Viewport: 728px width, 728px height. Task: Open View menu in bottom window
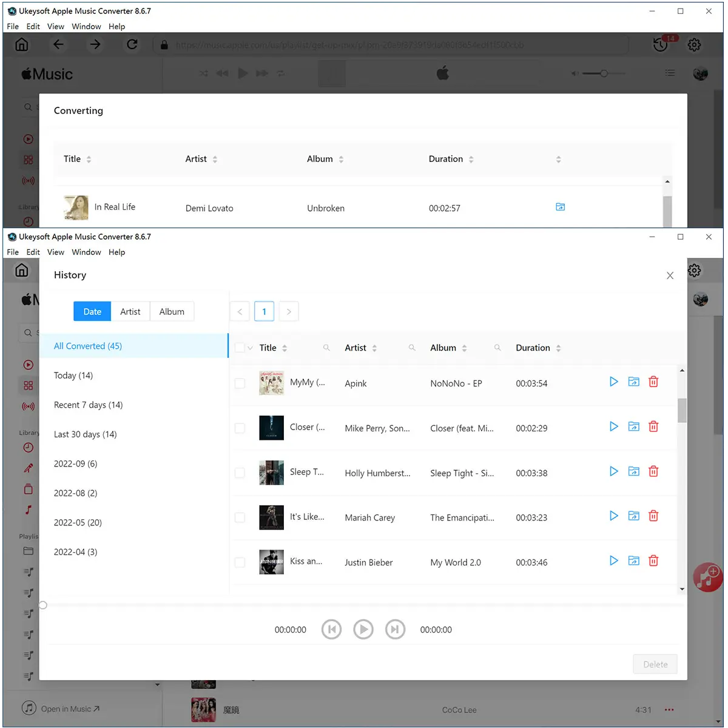point(56,252)
